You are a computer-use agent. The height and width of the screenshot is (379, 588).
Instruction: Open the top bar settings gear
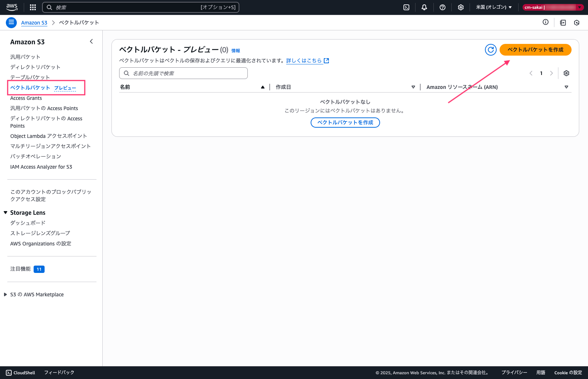[461, 7]
